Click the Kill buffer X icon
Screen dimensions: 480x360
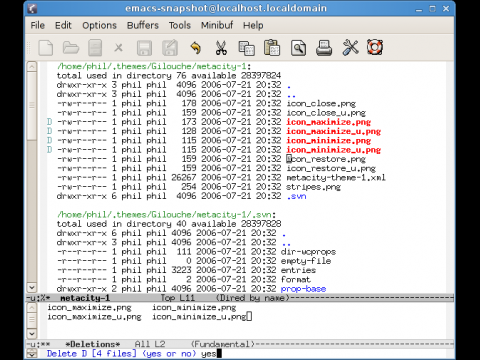[x=118, y=48]
